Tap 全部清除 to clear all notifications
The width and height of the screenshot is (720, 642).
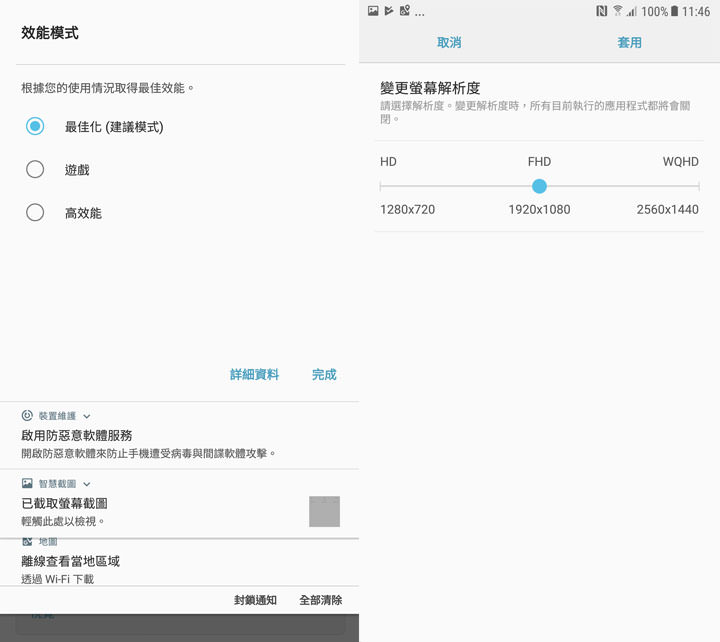320,600
